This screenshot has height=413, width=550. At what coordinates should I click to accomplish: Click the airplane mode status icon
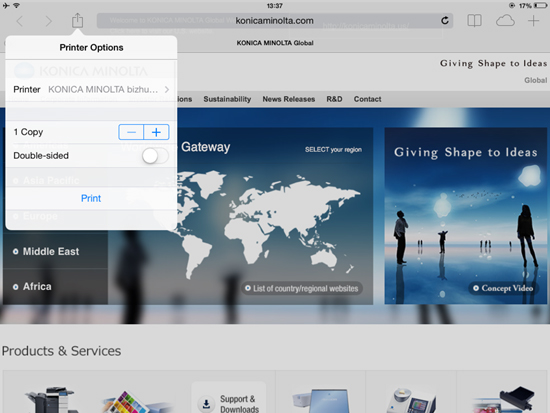pyautogui.click(x=6, y=6)
